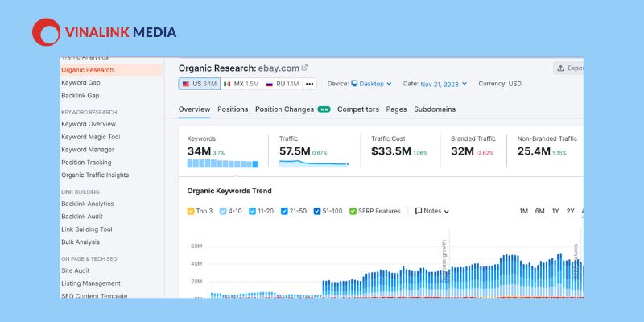Open Listing Management in sidebar
The image size is (644, 322).
[91, 283]
